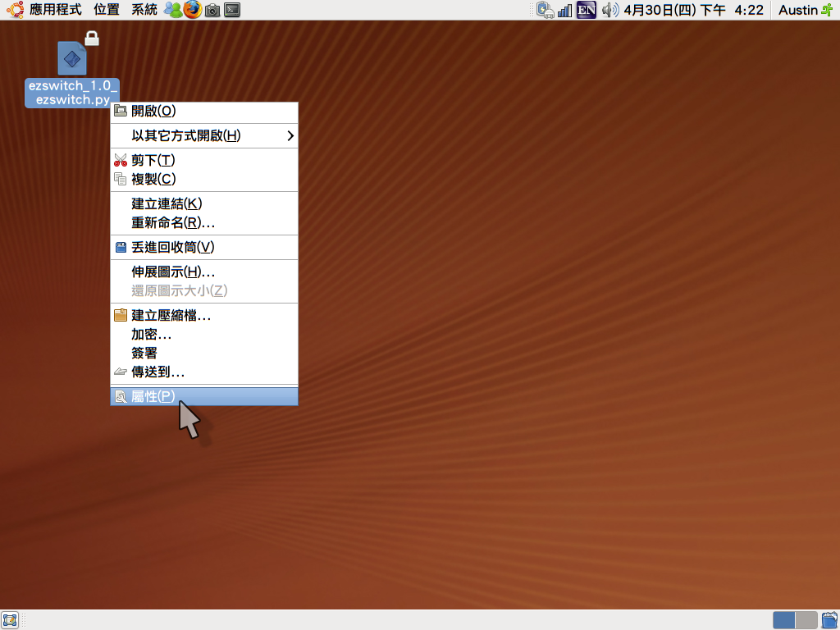840x630 pixels.
Task: Open the 位置 places menu
Action: point(107,10)
